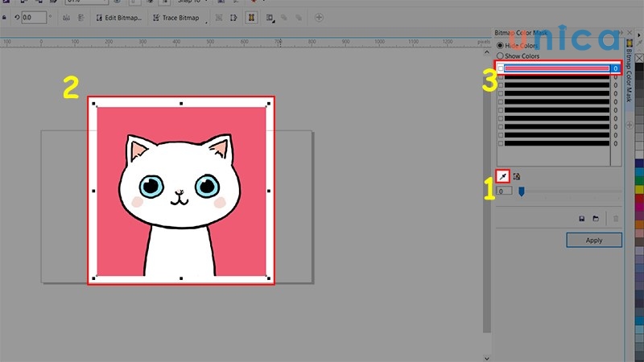The image size is (644, 362).
Task: Click the Edit Color icon beside eyedropper
Action: [x=517, y=176]
